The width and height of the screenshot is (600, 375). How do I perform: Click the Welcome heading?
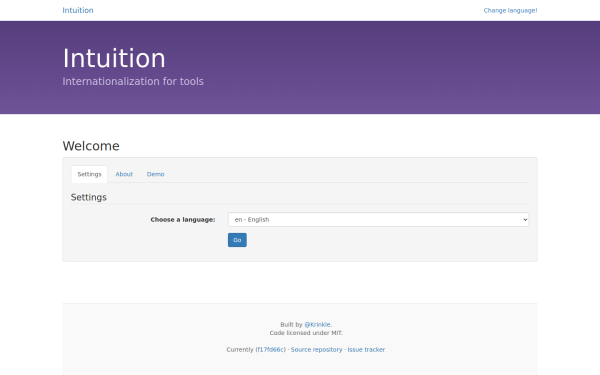click(91, 146)
